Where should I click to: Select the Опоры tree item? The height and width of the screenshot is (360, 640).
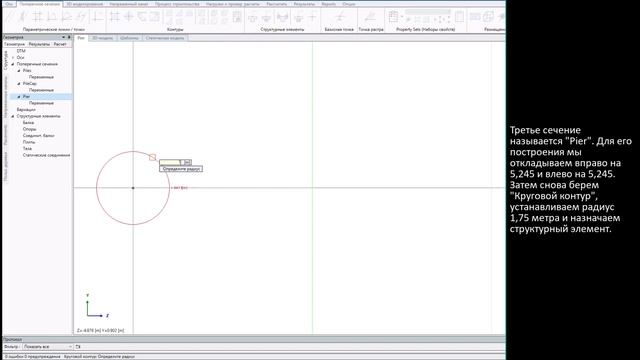[x=29, y=129]
